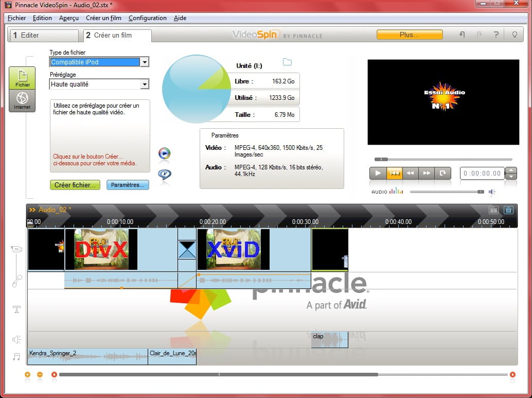This screenshot has height=398, width=532.
Task: Open the Créer un film menu
Action: pyautogui.click(x=103, y=18)
